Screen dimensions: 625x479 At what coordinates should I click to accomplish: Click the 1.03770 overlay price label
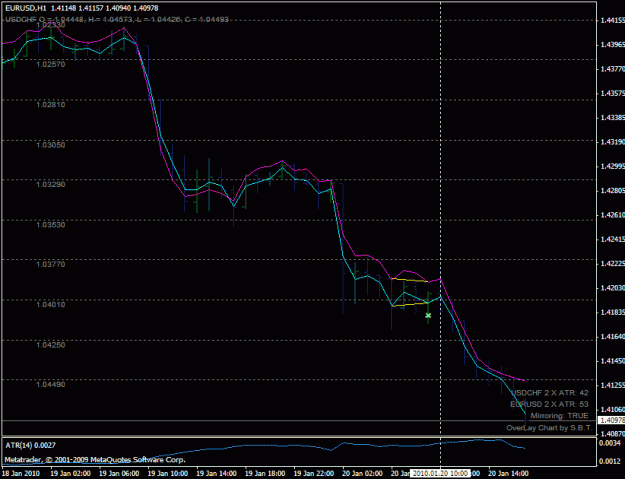click(x=51, y=264)
